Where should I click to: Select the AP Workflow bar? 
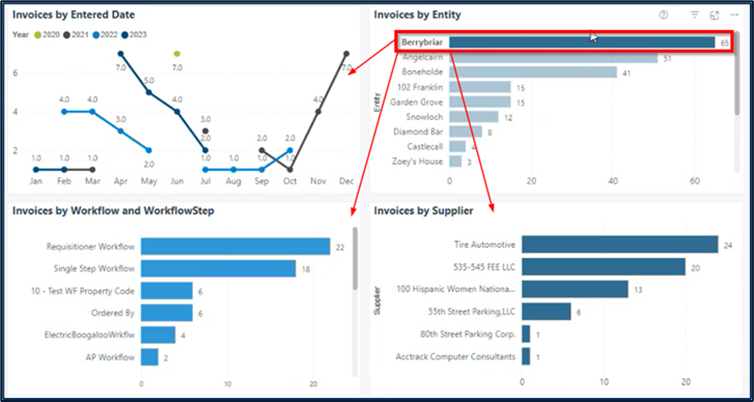tap(150, 357)
